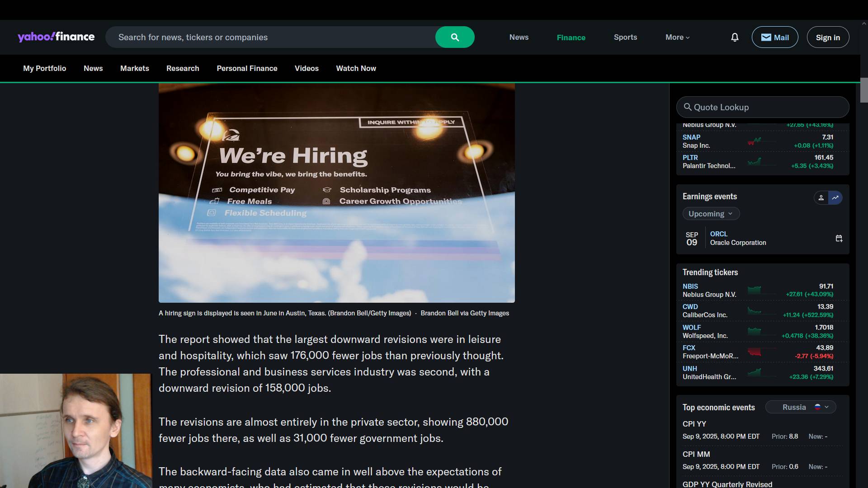868x488 pixels.
Task: Open notifications bell icon
Action: point(735,38)
